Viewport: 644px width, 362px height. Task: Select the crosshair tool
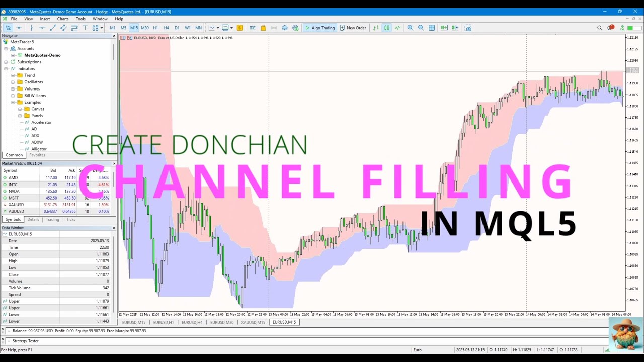[x=19, y=28]
